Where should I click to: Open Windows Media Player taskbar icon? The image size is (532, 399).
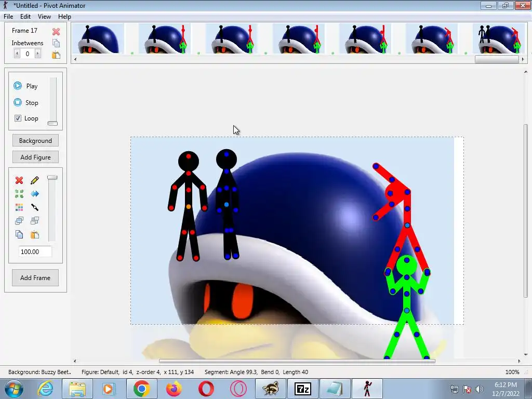109,389
